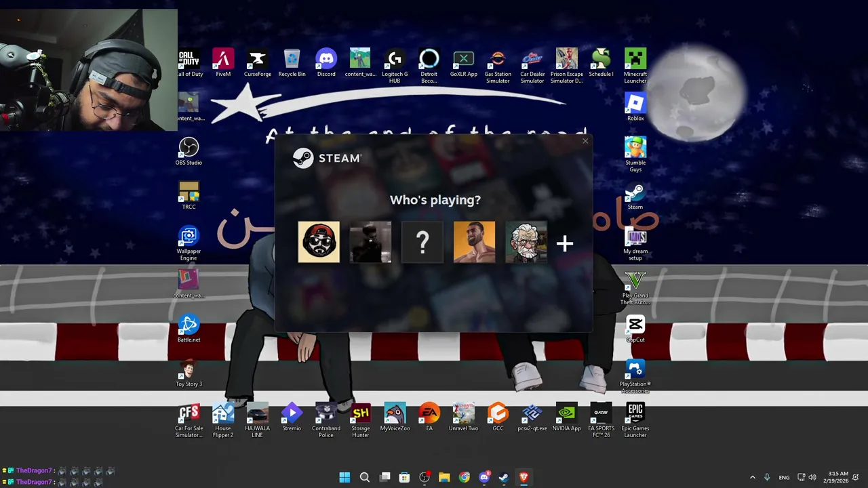Image resolution: width=868 pixels, height=488 pixels.
Task: Open the Storage Hunter shortcut
Action: [361, 420]
